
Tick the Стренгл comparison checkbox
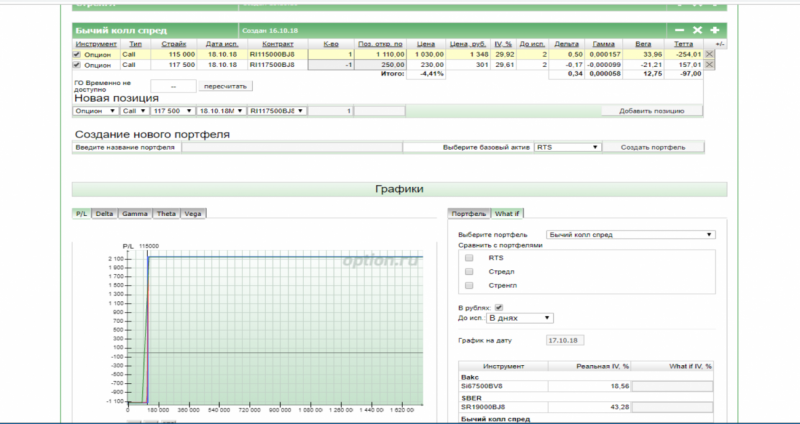pyautogui.click(x=469, y=285)
